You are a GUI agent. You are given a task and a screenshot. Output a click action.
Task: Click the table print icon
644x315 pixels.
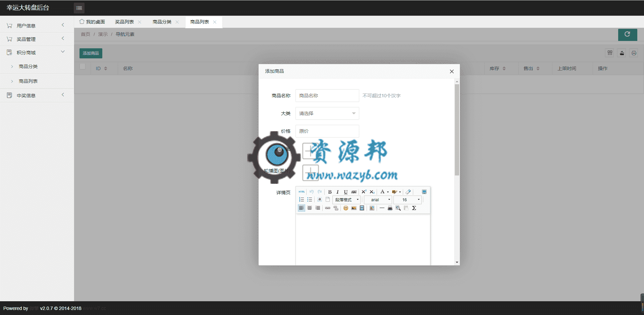point(634,53)
